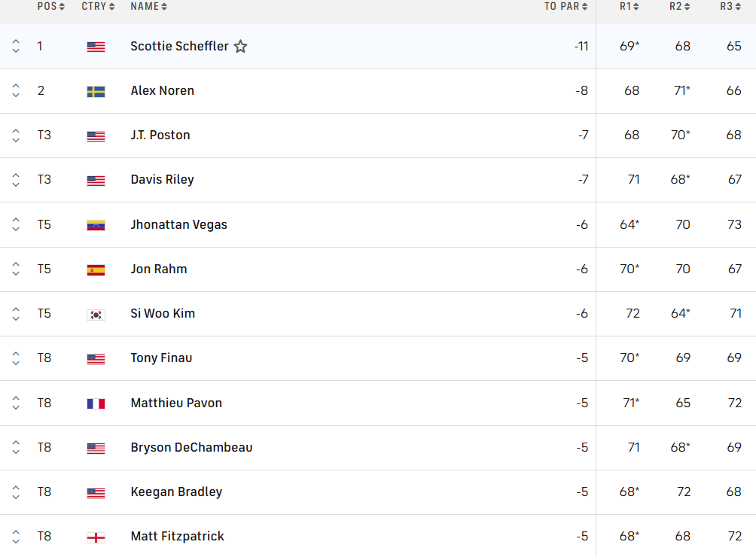The image size is (756, 557).
Task: Expand the row chevron for Keegan Bradley
Action: click(x=15, y=492)
